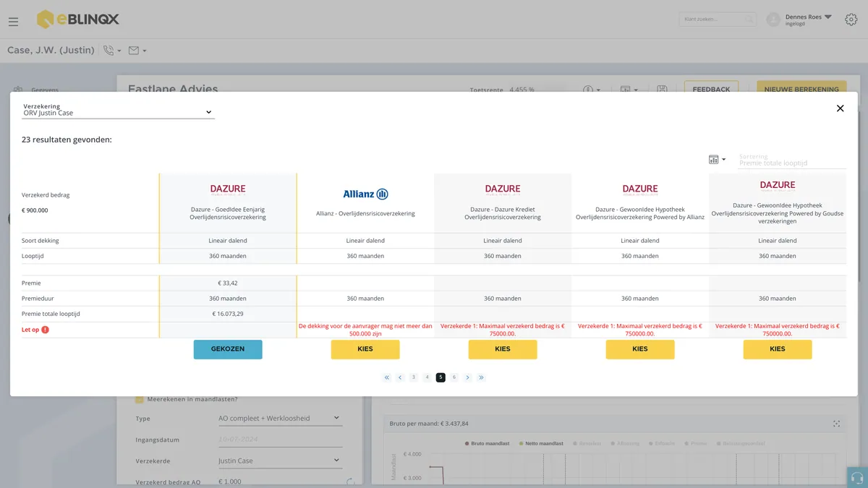Image resolution: width=868 pixels, height=488 pixels.
Task: Click the fullscreen icon on the chart panel
Action: coord(837,424)
